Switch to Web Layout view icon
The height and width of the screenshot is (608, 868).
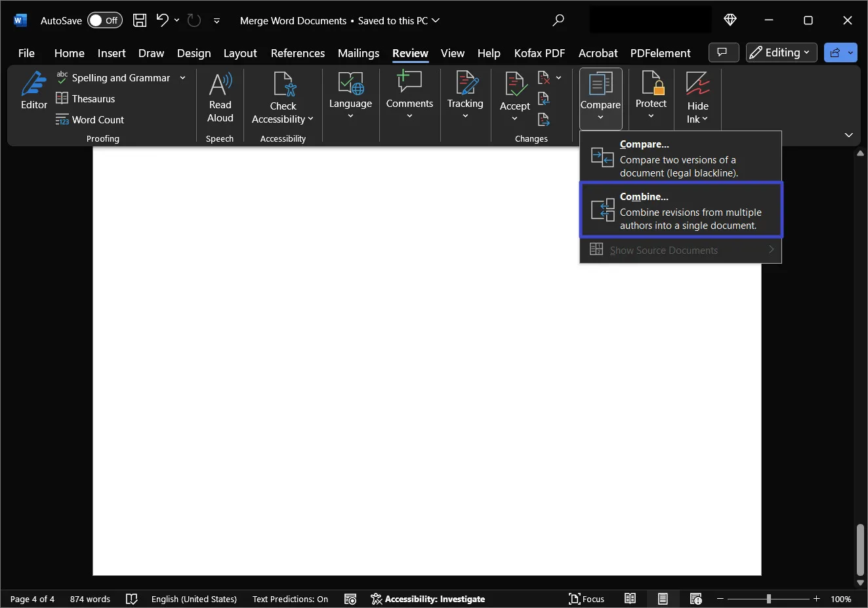coord(696,599)
